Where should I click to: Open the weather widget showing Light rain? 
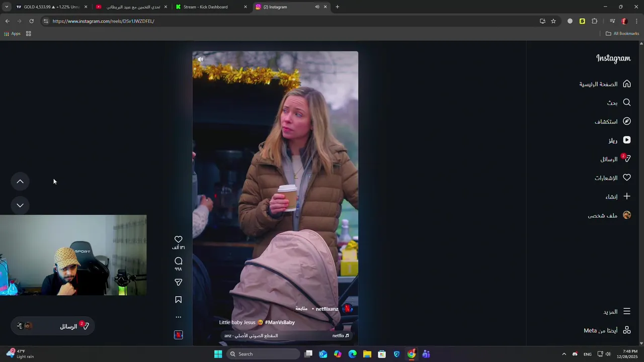click(x=19, y=354)
